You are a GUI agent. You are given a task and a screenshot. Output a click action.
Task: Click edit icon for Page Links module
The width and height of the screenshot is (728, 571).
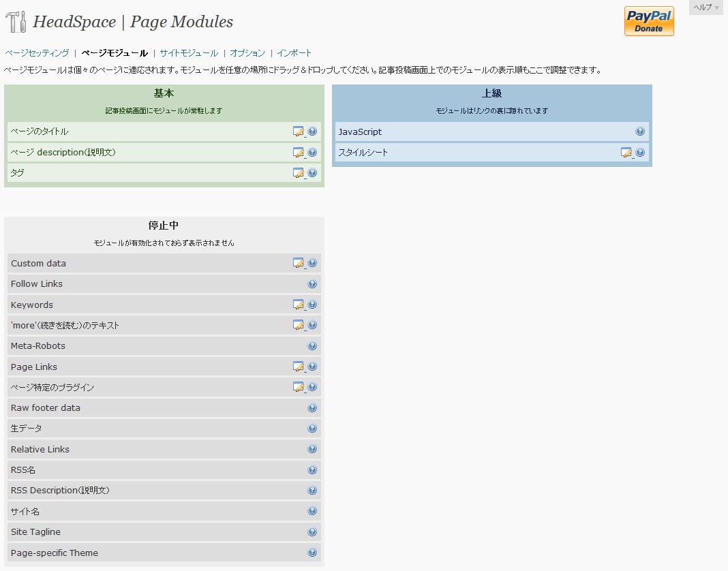(x=299, y=367)
